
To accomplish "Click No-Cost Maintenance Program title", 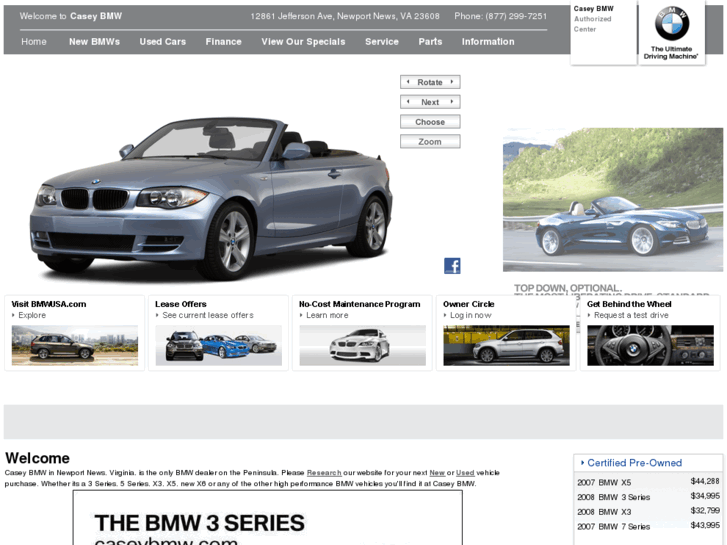I will coord(360,304).
